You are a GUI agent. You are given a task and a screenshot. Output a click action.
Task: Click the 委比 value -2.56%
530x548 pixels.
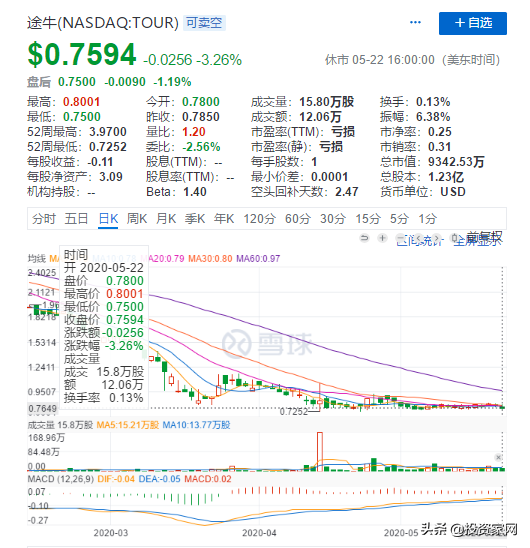click(201, 147)
